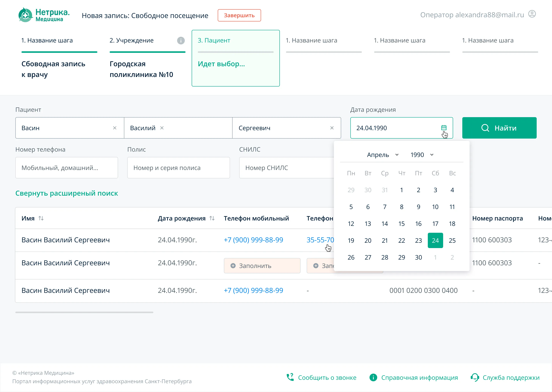Image resolution: width=552 pixels, height=392 pixels.
Task: Click the Найти search button
Action: [499, 128]
